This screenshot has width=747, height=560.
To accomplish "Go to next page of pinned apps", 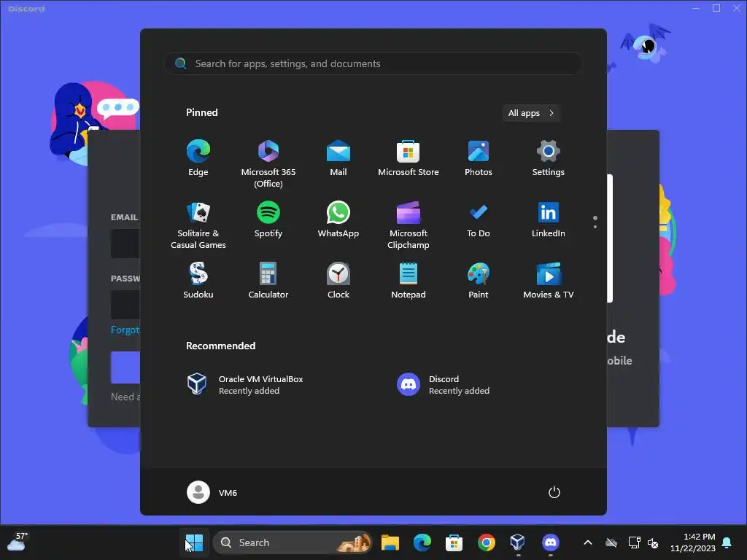I will click(x=595, y=227).
